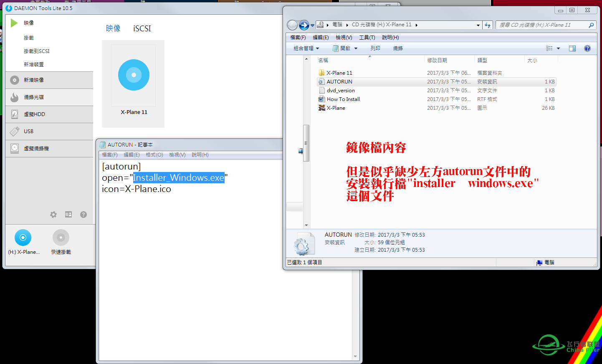Screen dimensions: 602x364
Task: Open the recent locations dropdown arrow
Action: coord(312,25)
